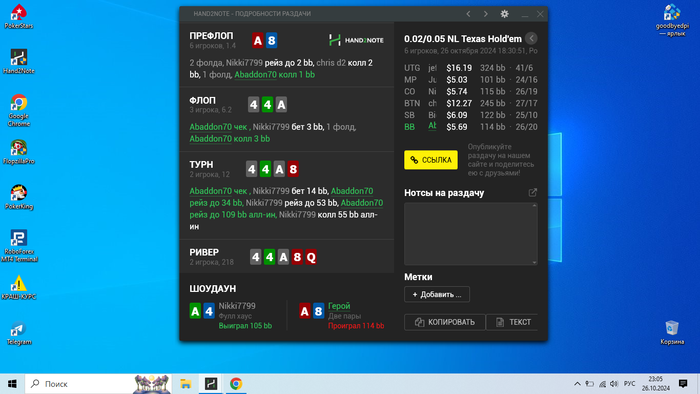Open File Explorer from the taskbar

[186, 384]
